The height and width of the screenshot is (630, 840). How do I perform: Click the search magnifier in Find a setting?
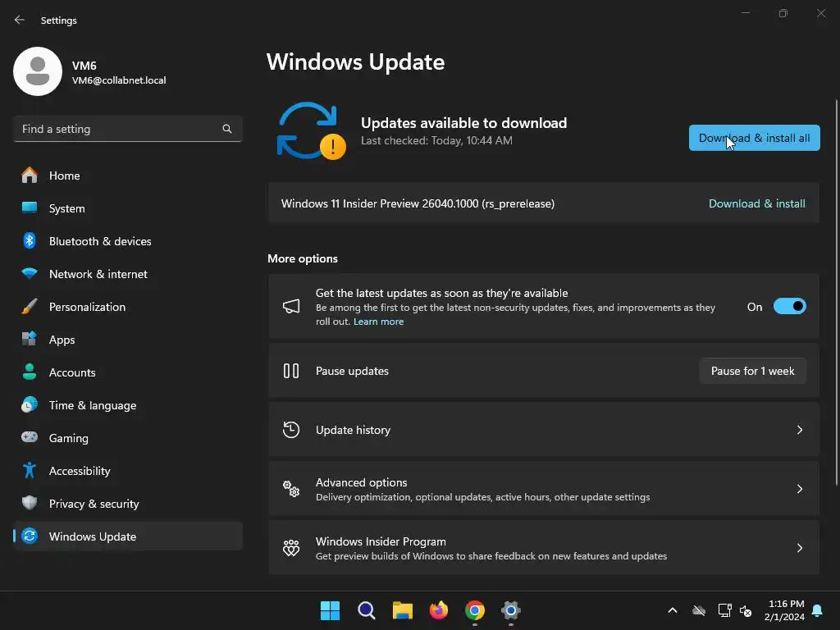tap(227, 129)
